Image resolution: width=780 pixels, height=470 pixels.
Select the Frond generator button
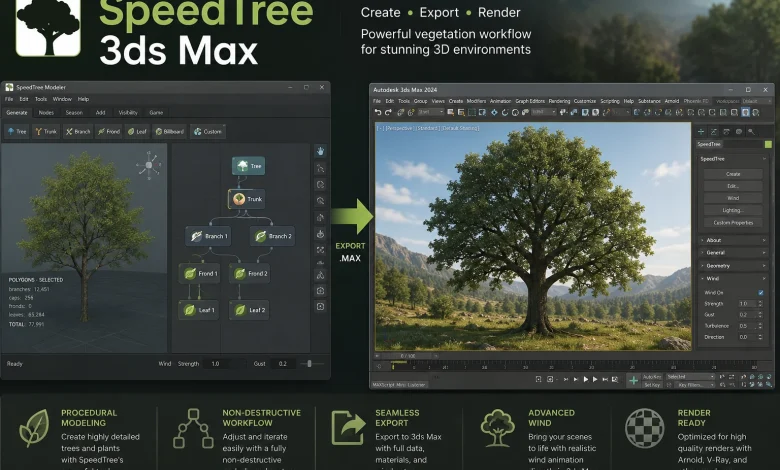[108, 132]
